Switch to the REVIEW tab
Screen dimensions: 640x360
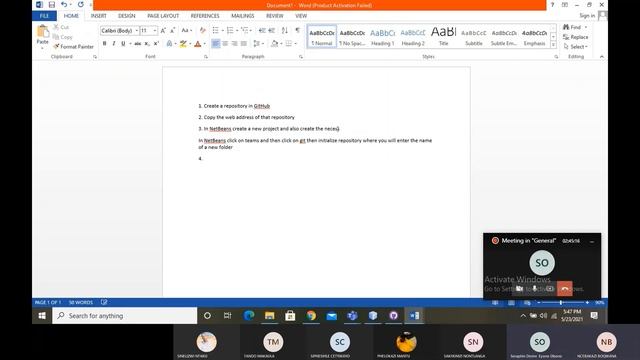[x=275, y=16]
